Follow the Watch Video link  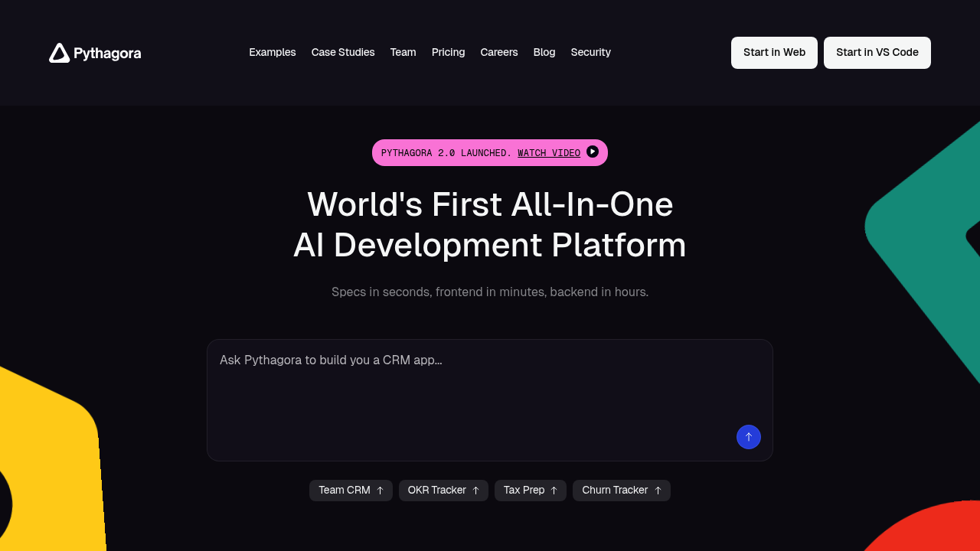[x=548, y=153]
